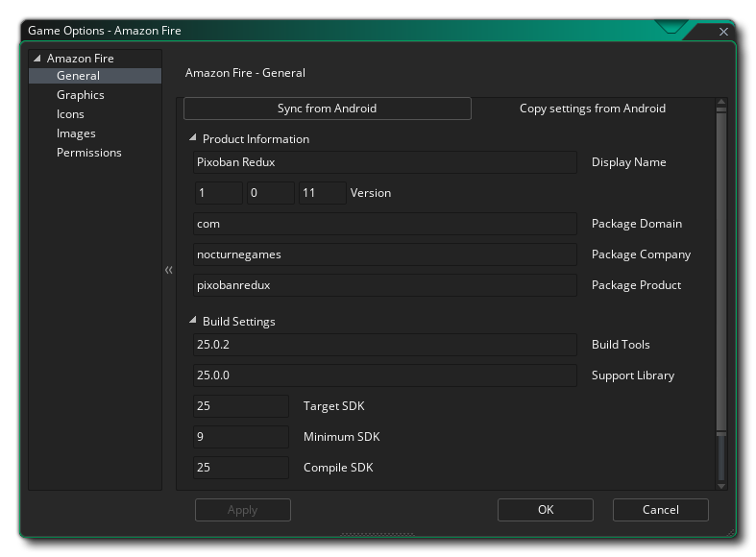Click the 'Target SDK' label
Screen dimensions: 756x557
pos(333,406)
